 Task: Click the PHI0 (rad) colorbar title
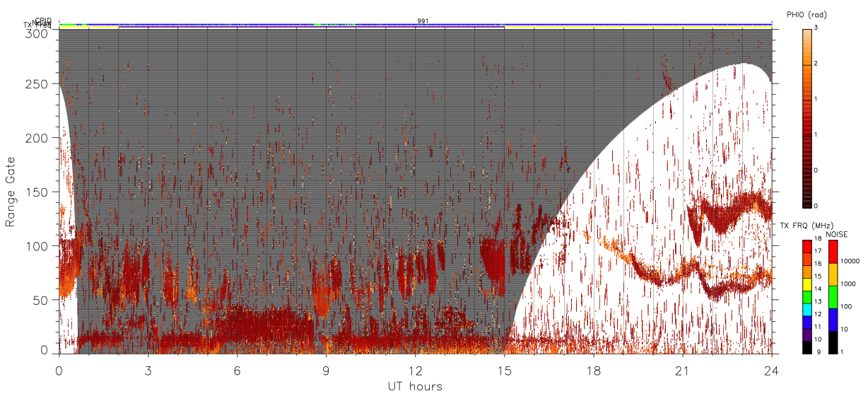tap(807, 15)
